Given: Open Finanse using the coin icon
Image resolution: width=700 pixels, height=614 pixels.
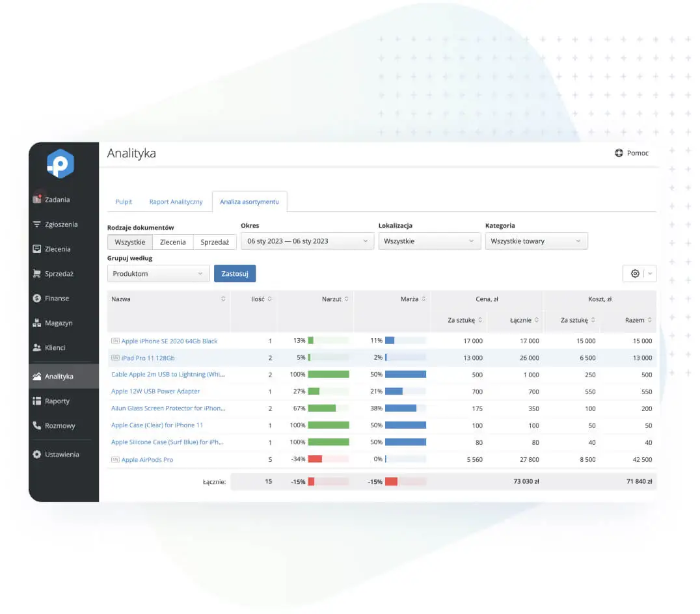Looking at the screenshot, I should [x=37, y=299].
